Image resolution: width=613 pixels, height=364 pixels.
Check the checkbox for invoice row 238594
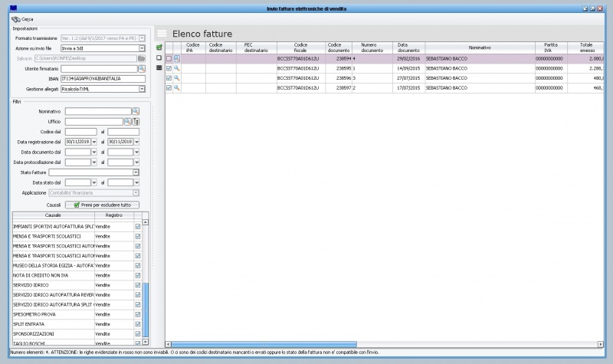(x=169, y=58)
